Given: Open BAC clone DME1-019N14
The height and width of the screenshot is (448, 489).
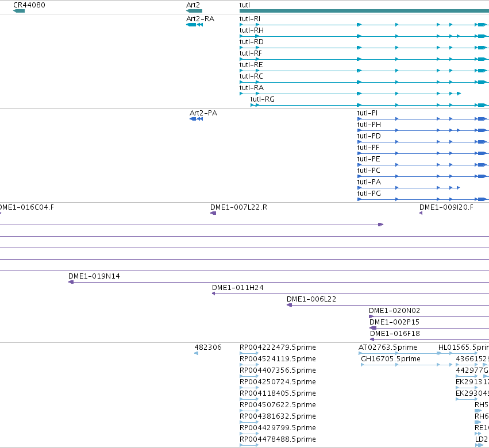Looking at the screenshot, I should 94,276.
